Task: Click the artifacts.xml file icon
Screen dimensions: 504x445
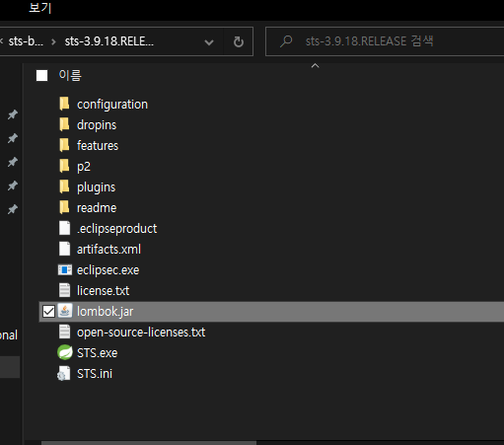Action: tap(64, 249)
